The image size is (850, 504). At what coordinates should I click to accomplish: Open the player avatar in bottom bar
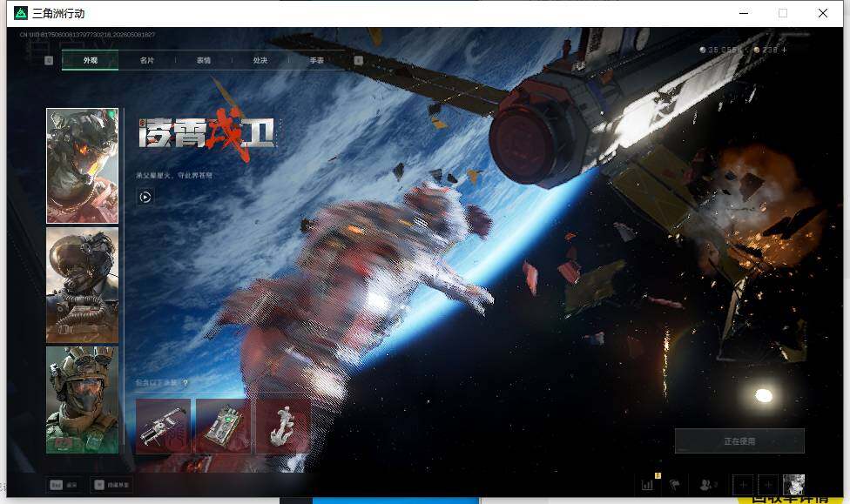[x=793, y=485]
